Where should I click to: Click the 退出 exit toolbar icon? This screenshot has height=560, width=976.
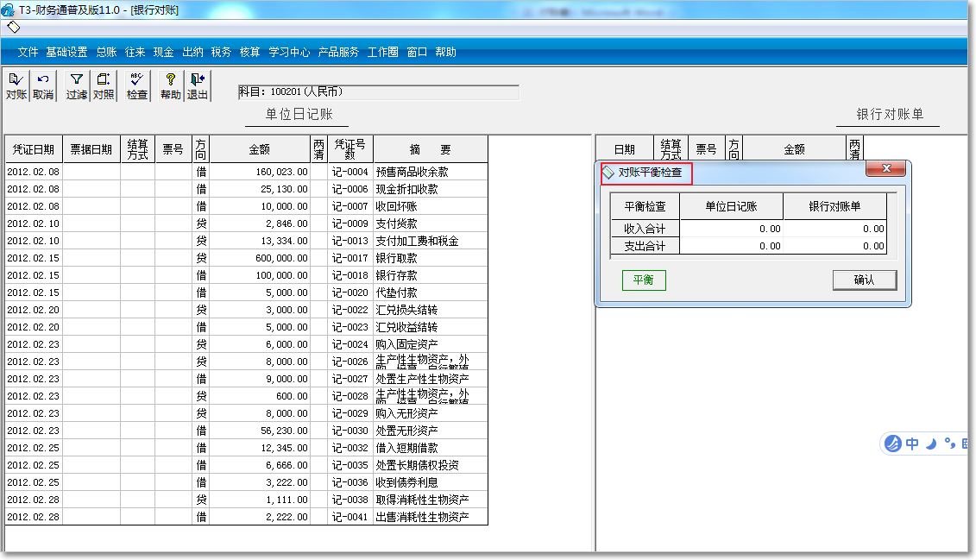198,86
